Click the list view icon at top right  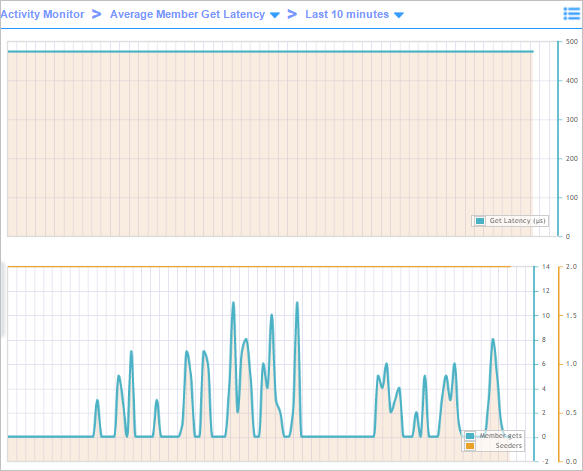(572, 14)
